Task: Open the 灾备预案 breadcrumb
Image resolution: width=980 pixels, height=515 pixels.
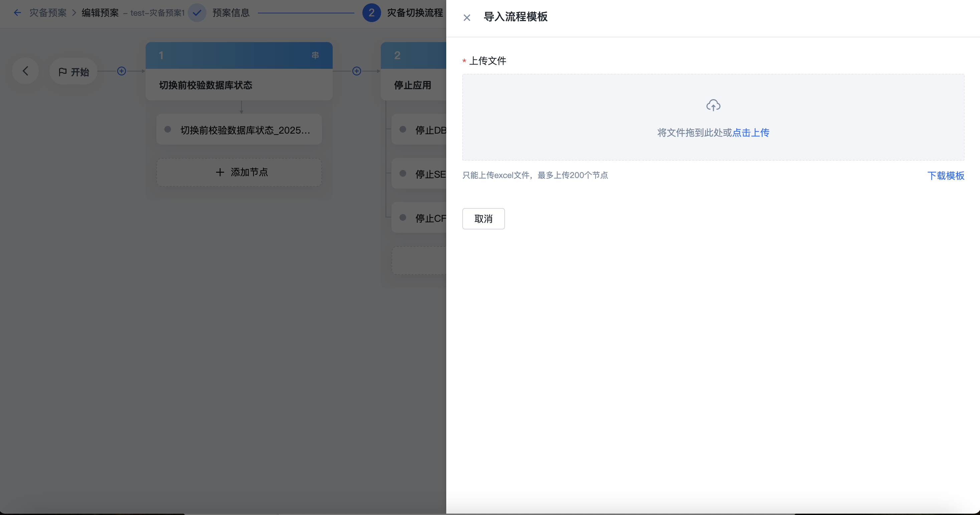Action: click(48, 13)
